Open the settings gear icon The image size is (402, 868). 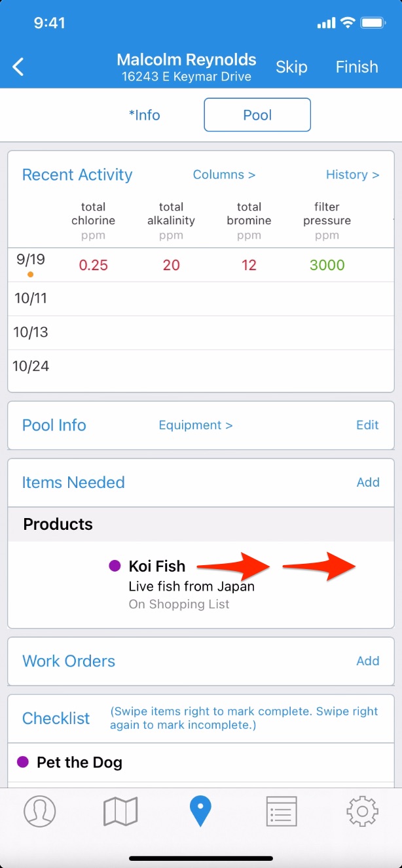pyautogui.click(x=363, y=812)
